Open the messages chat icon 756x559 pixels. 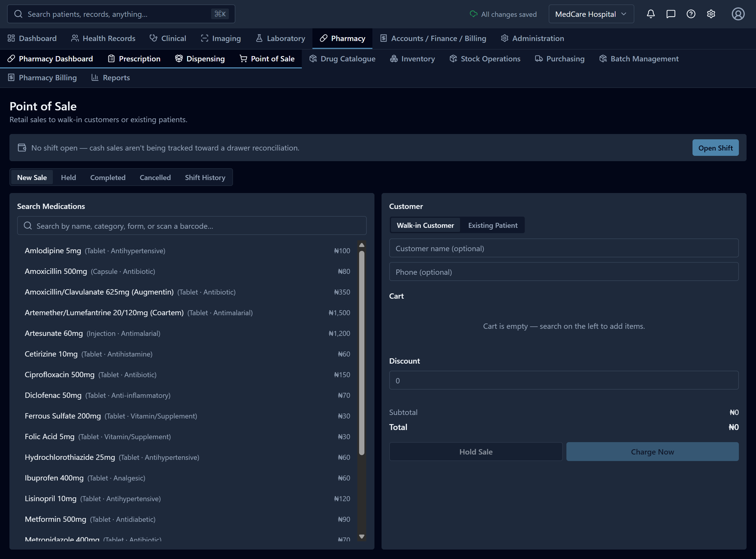point(671,14)
